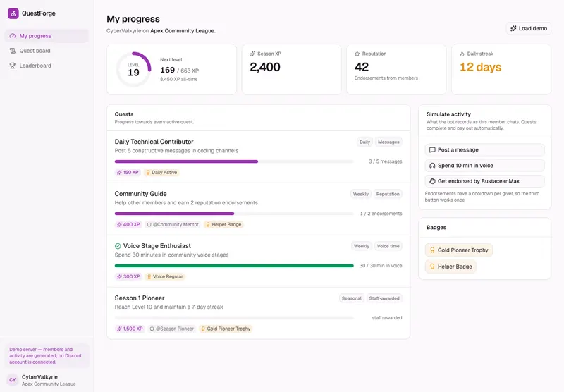The height and width of the screenshot is (392, 564).
Task: Click the Level 19 progress ring
Action: pyautogui.click(x=133, y=69)
